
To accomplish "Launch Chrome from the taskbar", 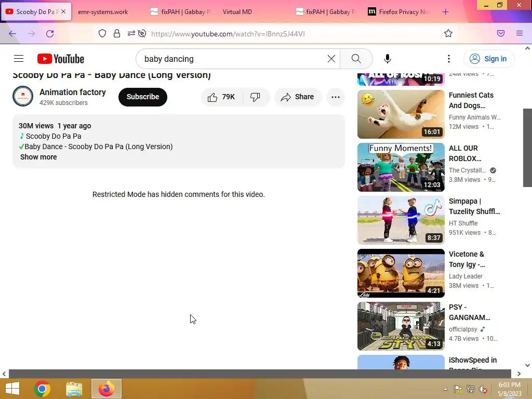I will pyautogui.click(x=42, y=389).
